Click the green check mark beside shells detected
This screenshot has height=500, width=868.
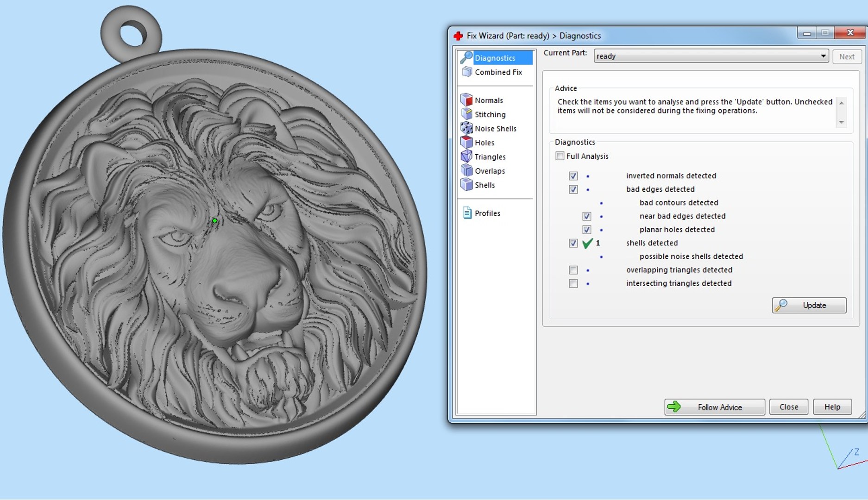[587, 243]
